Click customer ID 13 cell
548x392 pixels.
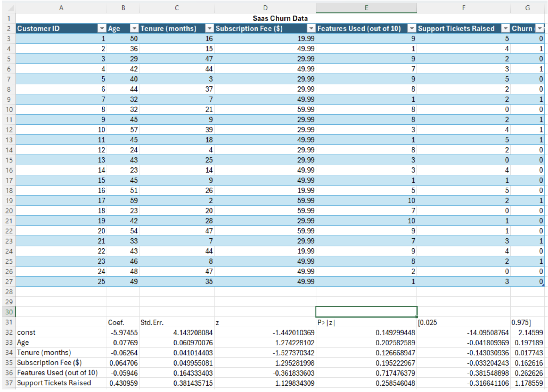click(61, 160)
